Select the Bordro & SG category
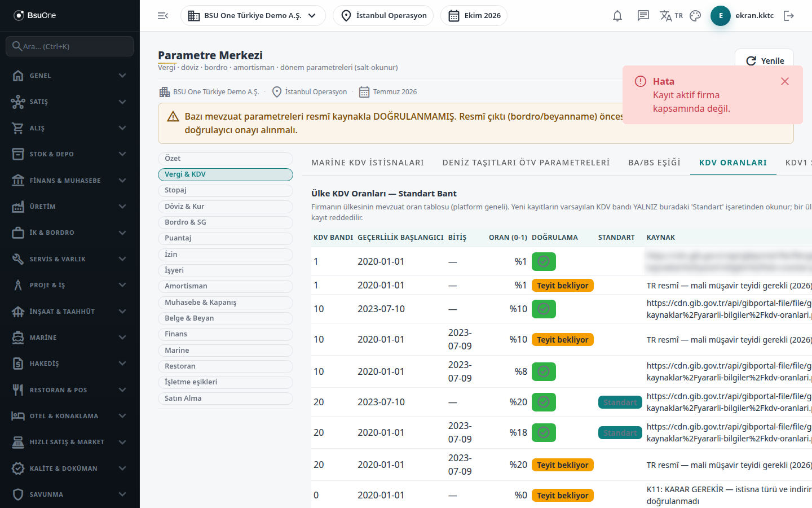 (226, 222)
